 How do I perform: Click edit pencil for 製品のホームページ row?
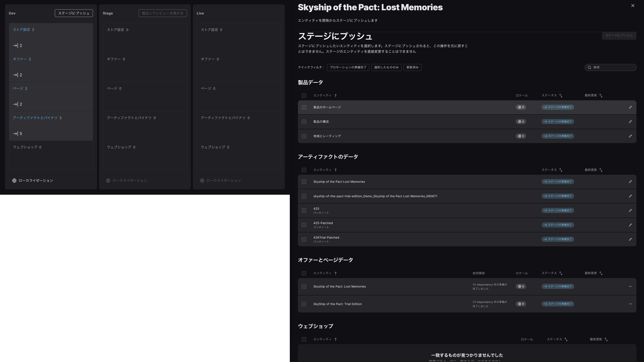pos(630,107)
